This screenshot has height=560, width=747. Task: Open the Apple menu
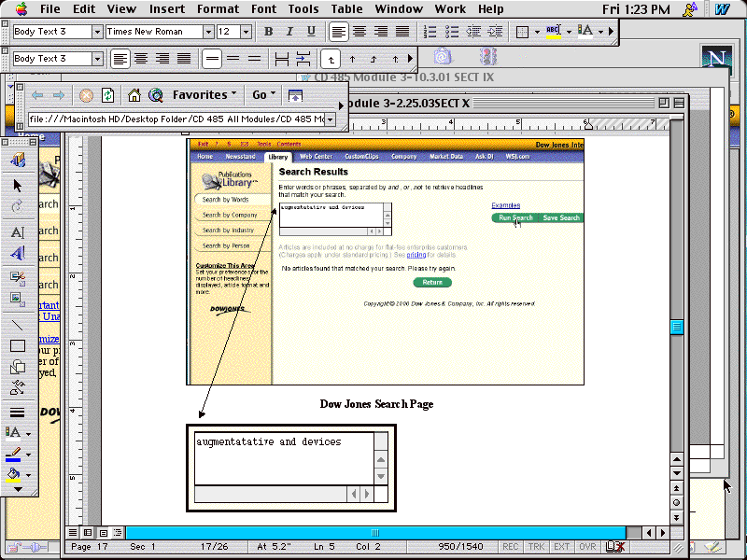21,9
